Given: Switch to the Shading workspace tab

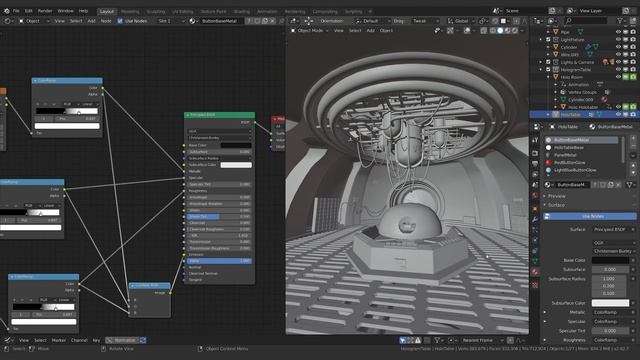Looking at the screenshot, I should point(242,11).
